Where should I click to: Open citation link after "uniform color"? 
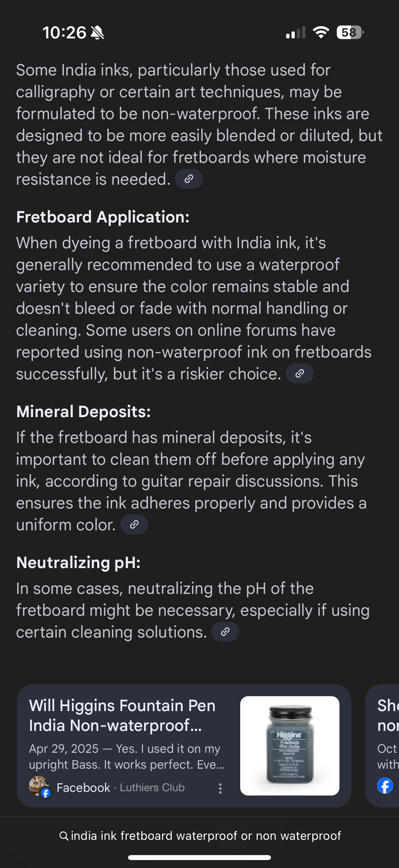pyautogui.click(x=134, y=524)
